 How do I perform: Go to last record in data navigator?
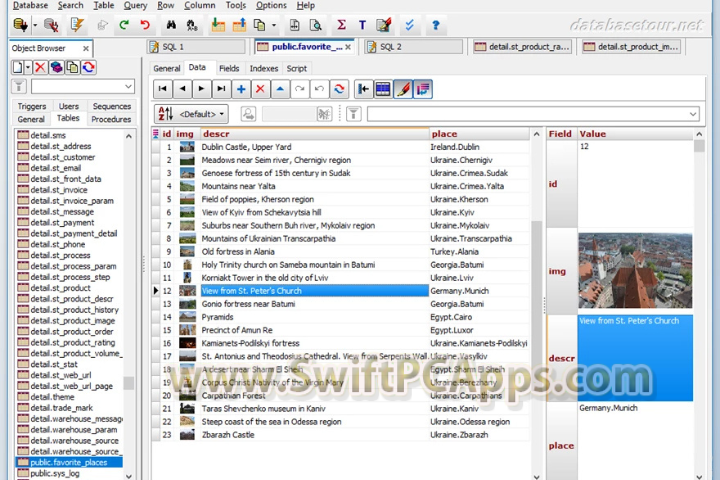click(x=221, y=89)
